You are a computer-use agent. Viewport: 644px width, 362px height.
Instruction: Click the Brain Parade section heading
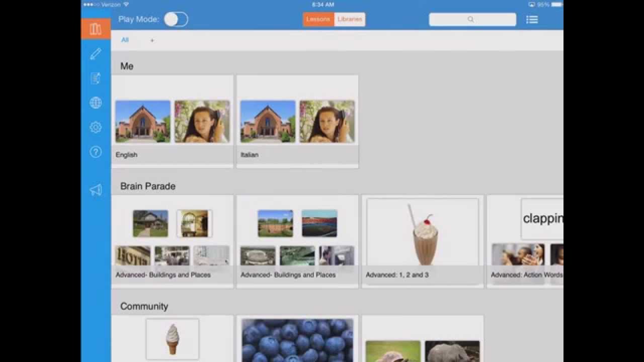point(148,186)
